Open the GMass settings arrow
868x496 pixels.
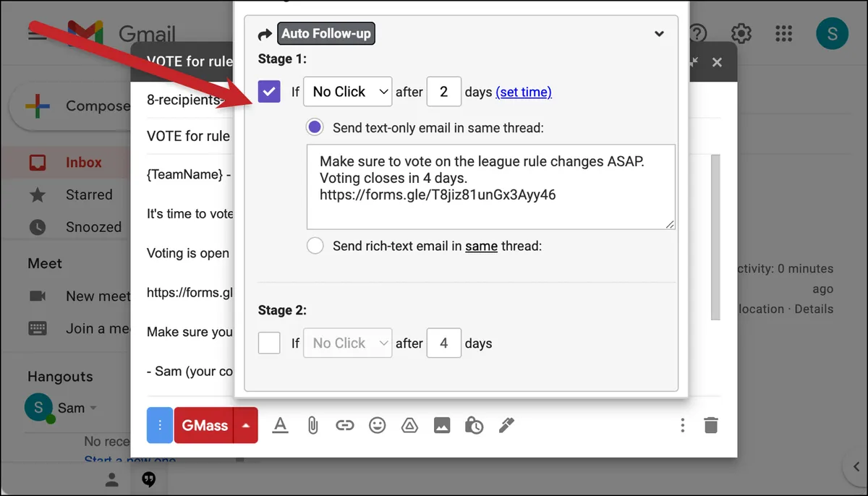pos(246,425)
